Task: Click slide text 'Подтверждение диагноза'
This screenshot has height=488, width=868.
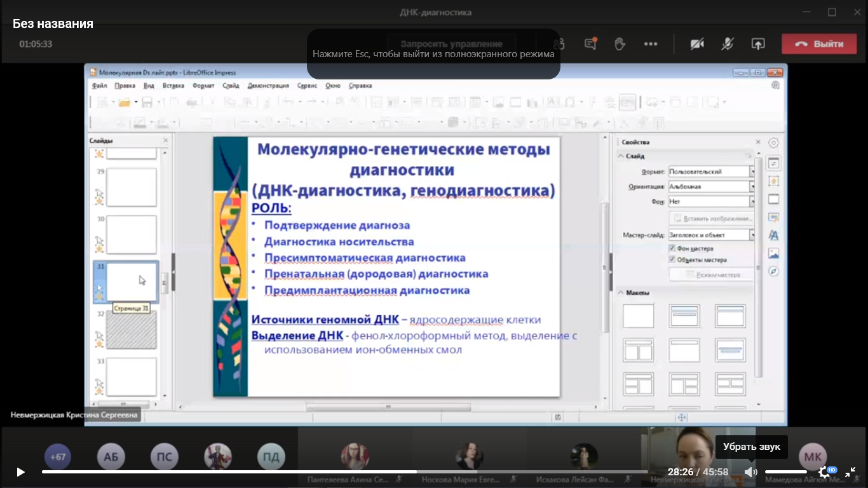Action: click(x=337, y=226)
